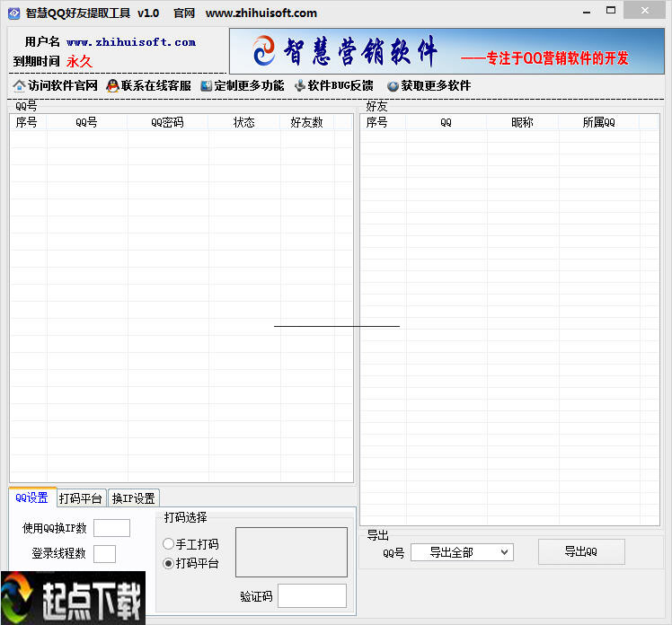Open 定制更多功能 link
The width and height of the screenshot is (672, 625).
point(249,85)
